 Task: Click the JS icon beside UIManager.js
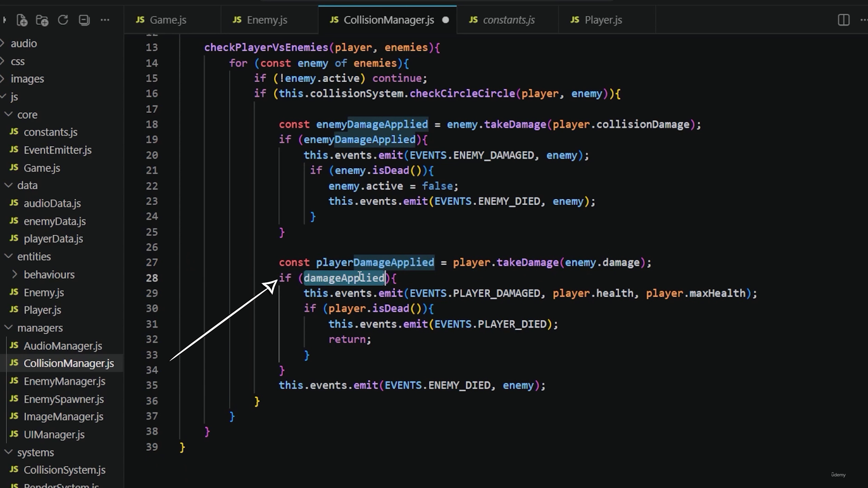14,434
